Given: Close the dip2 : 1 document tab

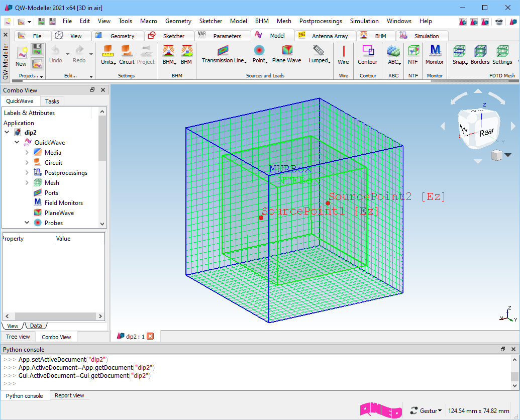Looking at the screenshot, I should tap(150, 336).
